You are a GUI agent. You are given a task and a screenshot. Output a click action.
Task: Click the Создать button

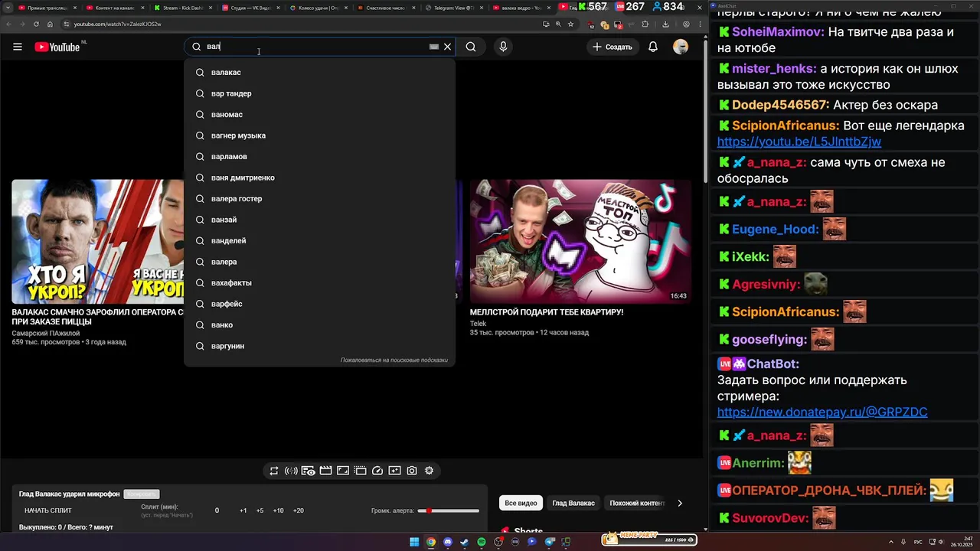[612, 47]
